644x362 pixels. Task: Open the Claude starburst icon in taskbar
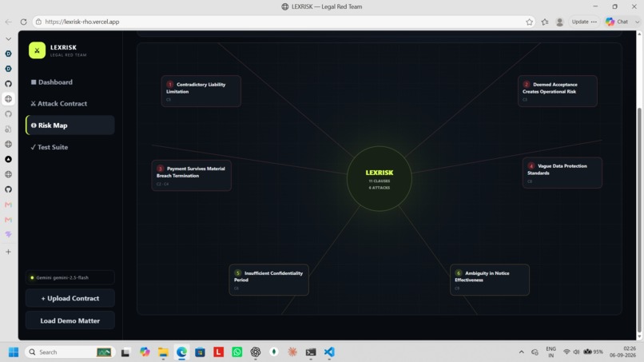[292, 352]
